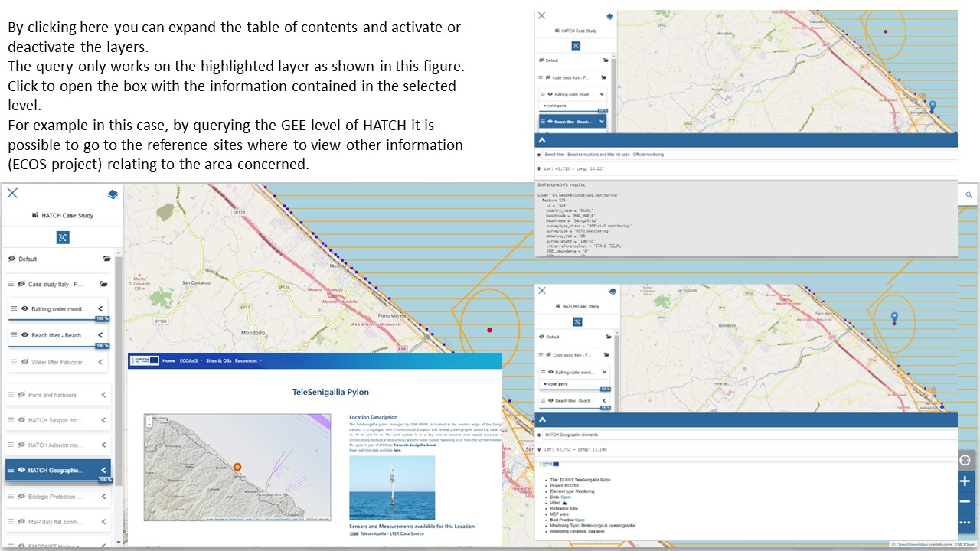The image size is (980, 551).
Task: Click the geolocation target icon on map
Action: [x=965, y=460]
